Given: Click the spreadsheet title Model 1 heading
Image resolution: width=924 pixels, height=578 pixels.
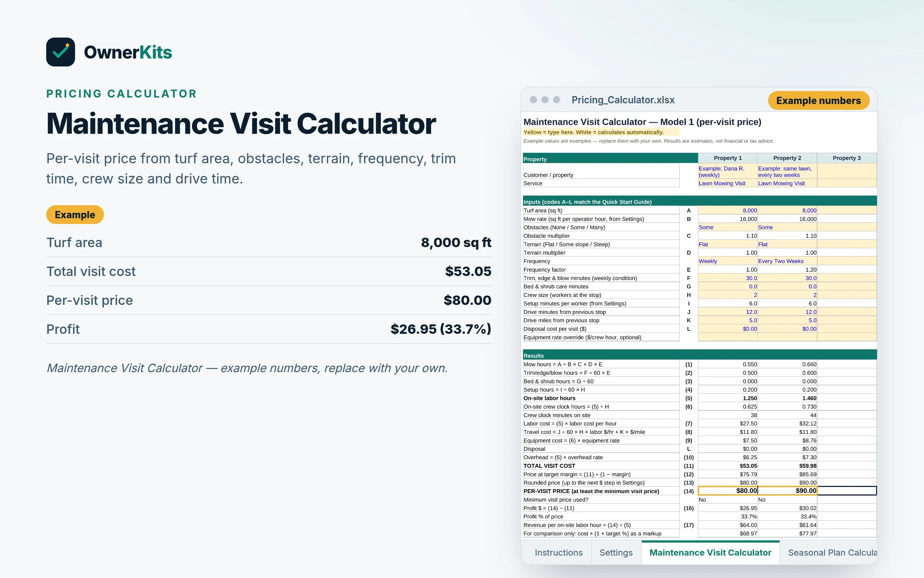Looking at the screenshot, I should 642,122.
